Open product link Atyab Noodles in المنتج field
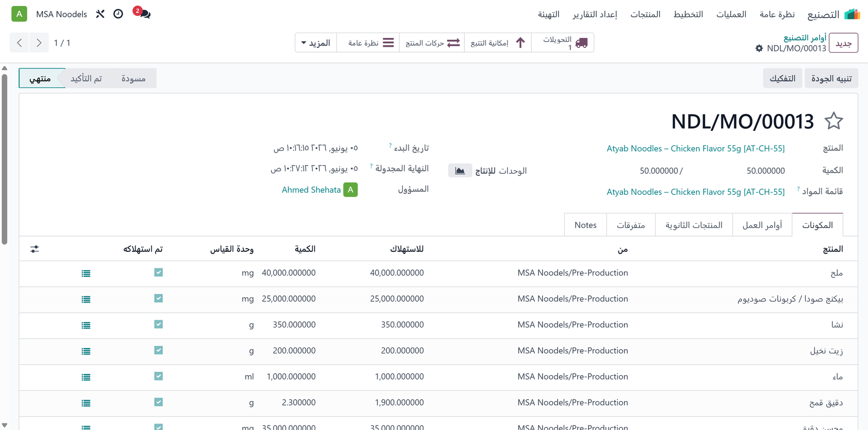This screenshot has width=868, height=430. tap(695, 148)
